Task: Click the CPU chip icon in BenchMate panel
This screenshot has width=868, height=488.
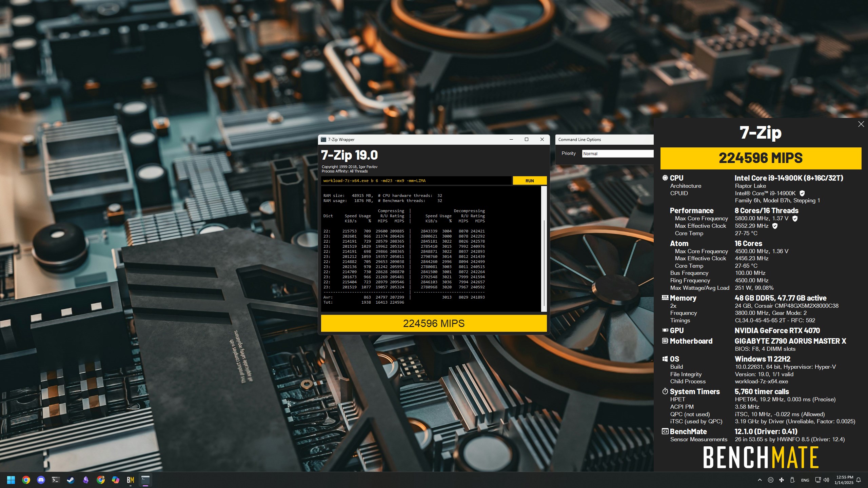Action: click(665, 178)
